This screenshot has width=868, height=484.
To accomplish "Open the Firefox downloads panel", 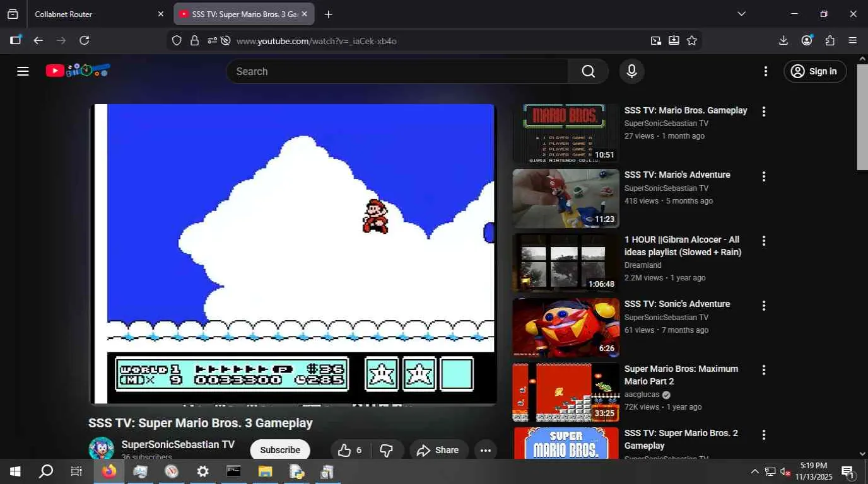I will tap(783, 40).
